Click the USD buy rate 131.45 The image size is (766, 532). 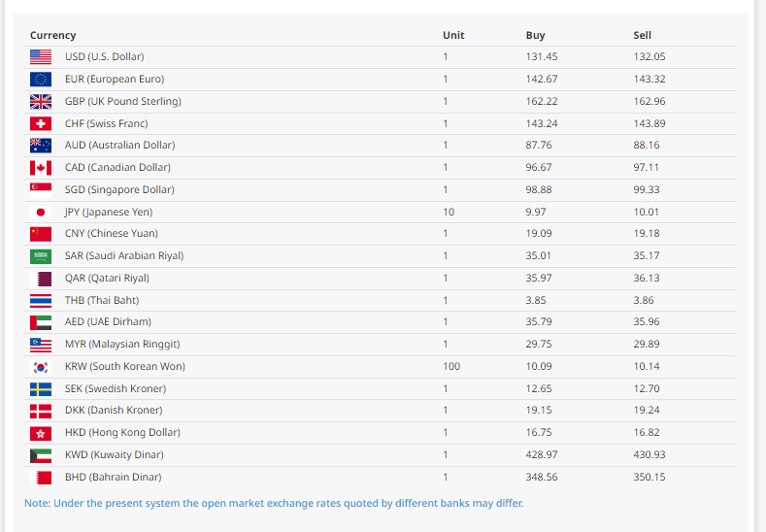[x=542, y=56]
